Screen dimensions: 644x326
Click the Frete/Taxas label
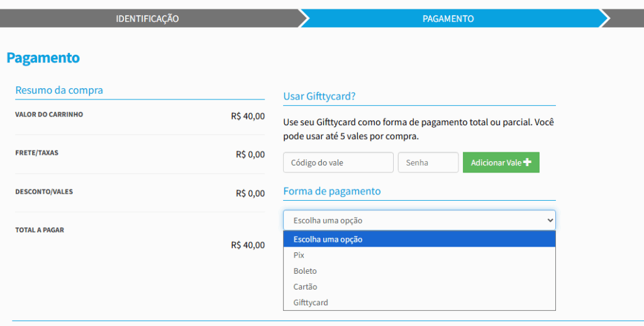[x=36, y=153]
